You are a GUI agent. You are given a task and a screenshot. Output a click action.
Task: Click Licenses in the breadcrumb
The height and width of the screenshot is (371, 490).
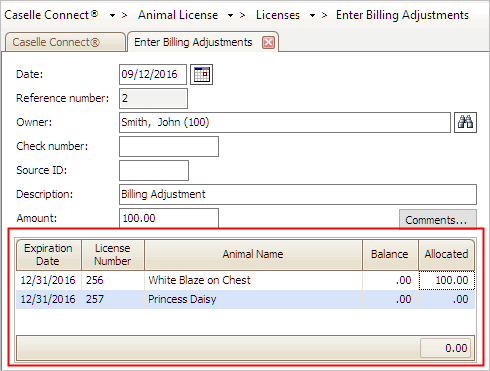278,15
